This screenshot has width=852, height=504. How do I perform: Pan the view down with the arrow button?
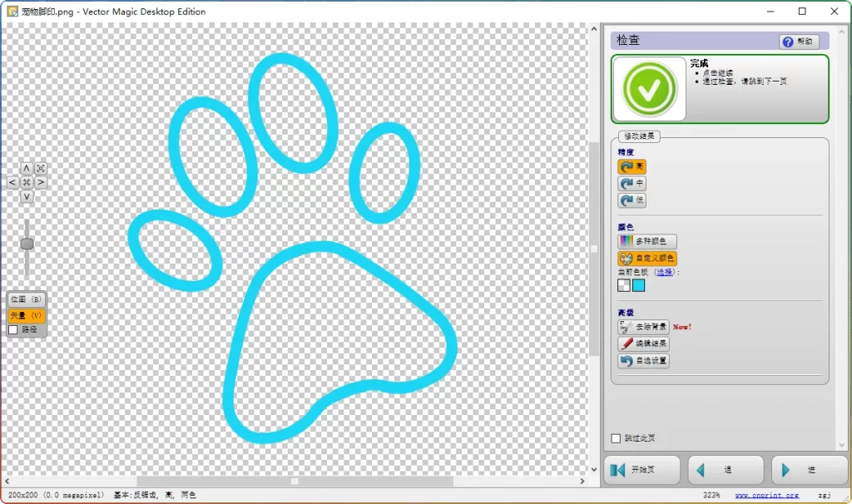coord(27,196)
